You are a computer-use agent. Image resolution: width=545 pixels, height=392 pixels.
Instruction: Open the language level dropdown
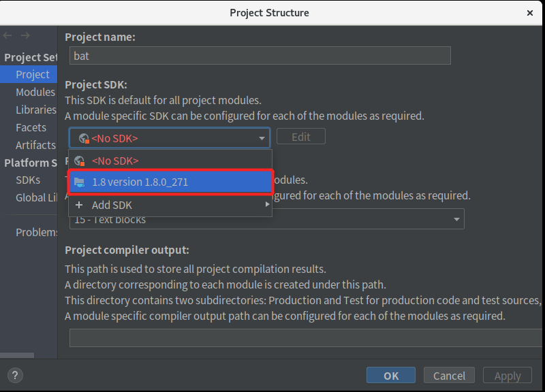click(x=456, y=220)
